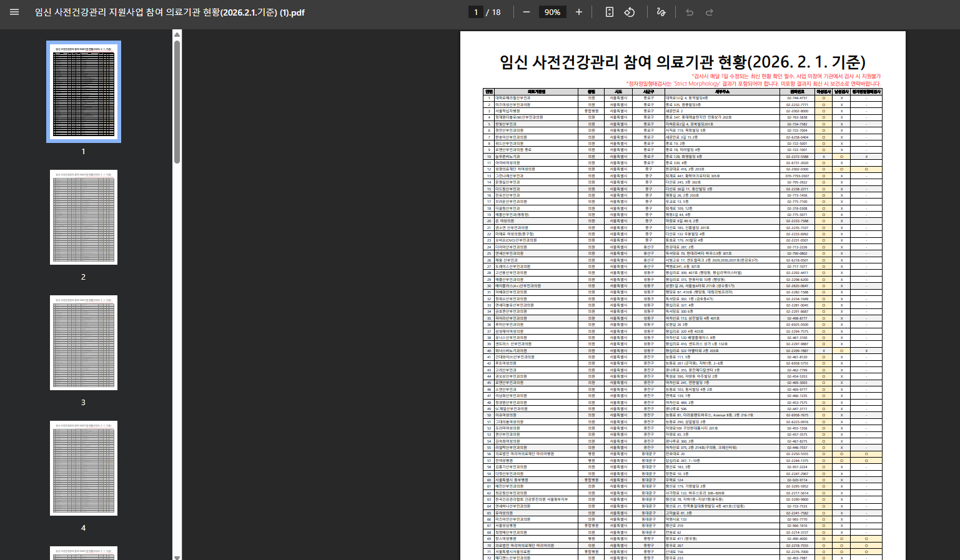Click the zoom in plus icon
The image size is (960, 560).
[x=578, y=12]
